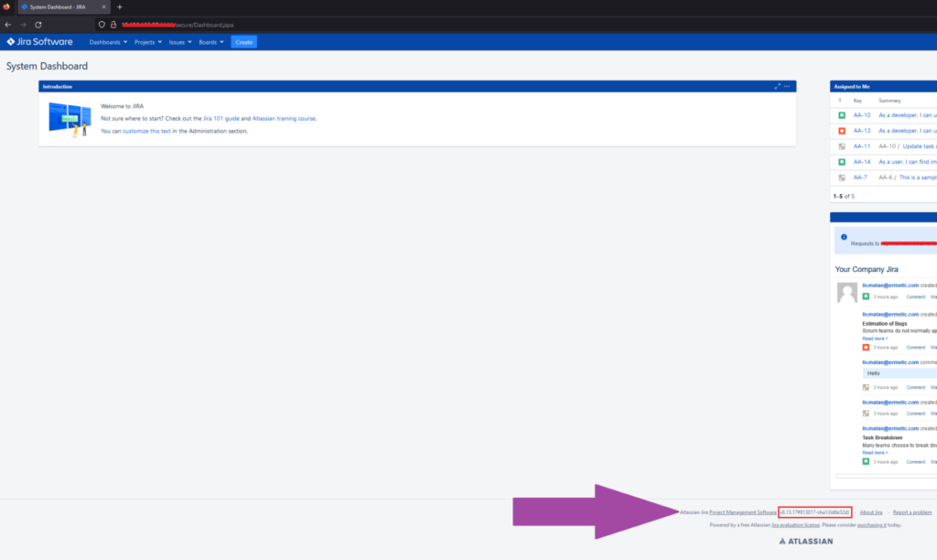Maximize the Introduction gadget
This screenshot has width=937, height=560.
pyautogui.click(x=778, y=87)
